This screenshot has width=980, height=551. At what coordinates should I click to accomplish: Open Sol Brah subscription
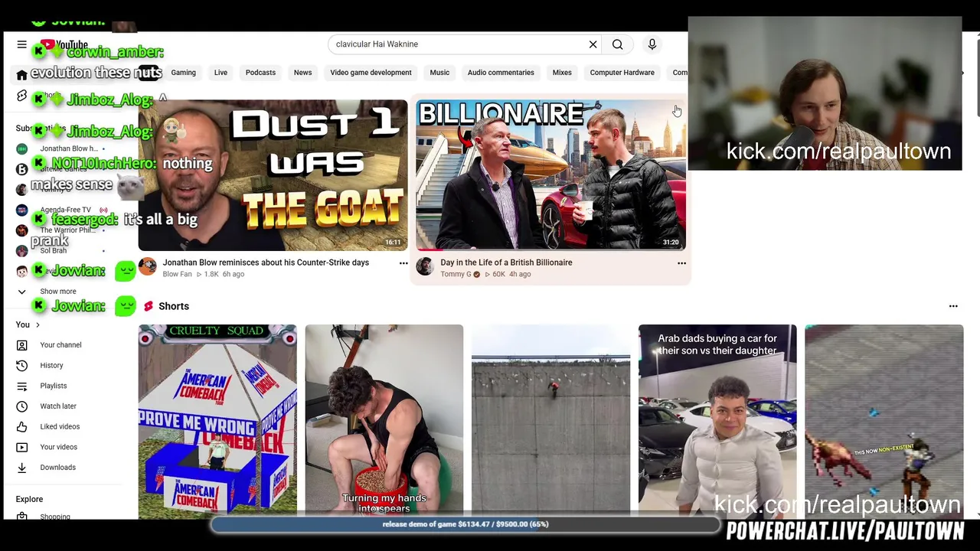coord(54,250)
